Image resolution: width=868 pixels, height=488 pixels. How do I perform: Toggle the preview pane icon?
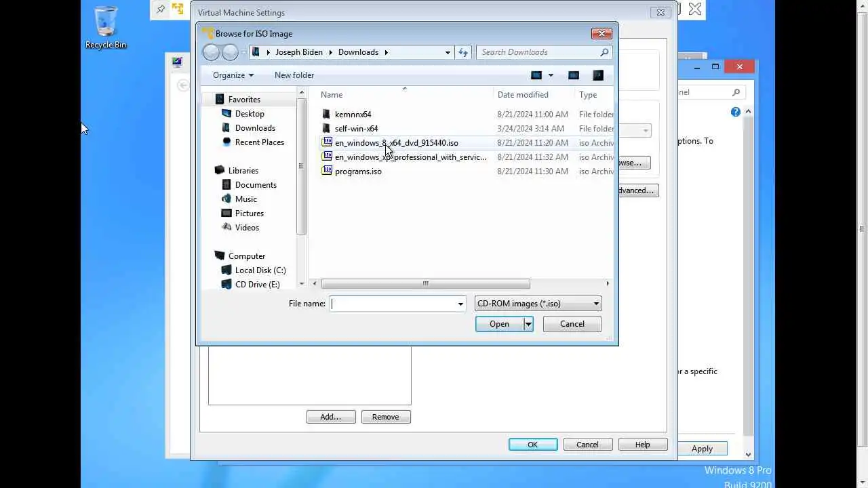(x=574, y=75)
